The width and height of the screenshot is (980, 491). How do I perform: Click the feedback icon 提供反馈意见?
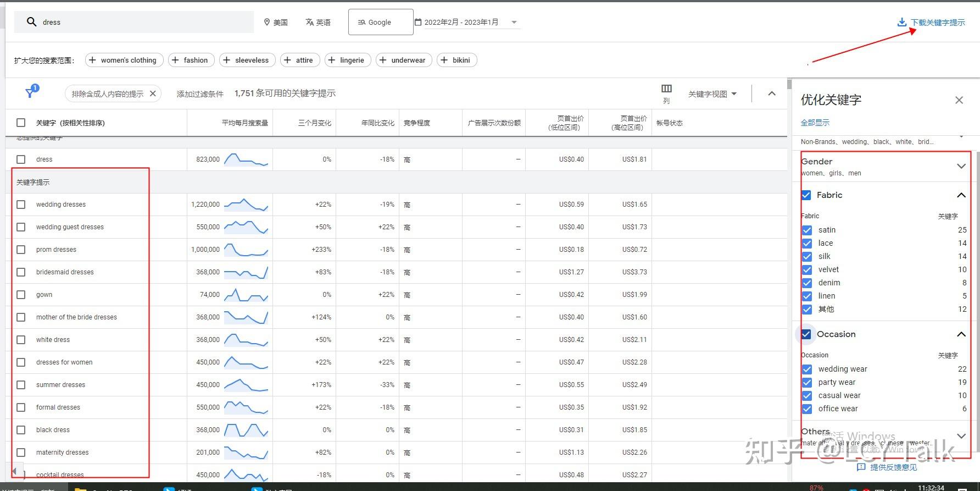pos(861,467)
